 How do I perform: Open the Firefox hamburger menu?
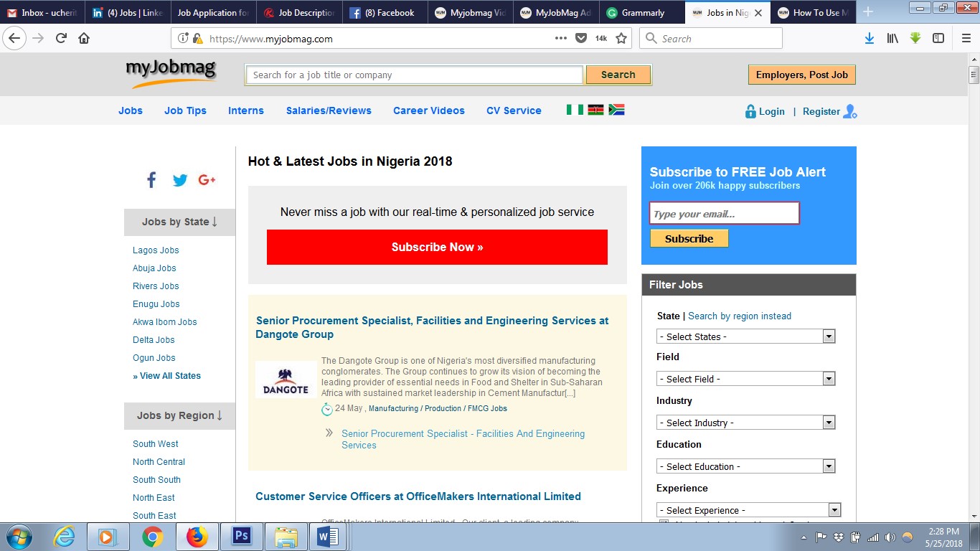coord(966,38)
